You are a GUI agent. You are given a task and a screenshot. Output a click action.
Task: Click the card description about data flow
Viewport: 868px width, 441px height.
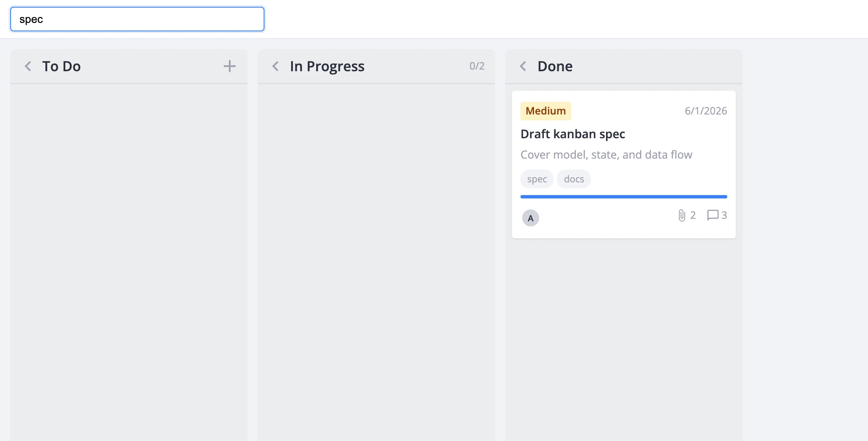point(606,155)
